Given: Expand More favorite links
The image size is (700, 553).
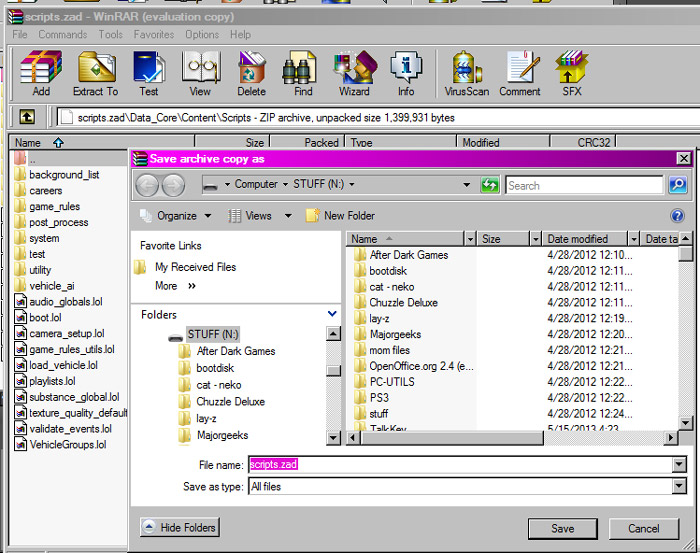Looking at the screenshot, I should (x=175, y=286).
